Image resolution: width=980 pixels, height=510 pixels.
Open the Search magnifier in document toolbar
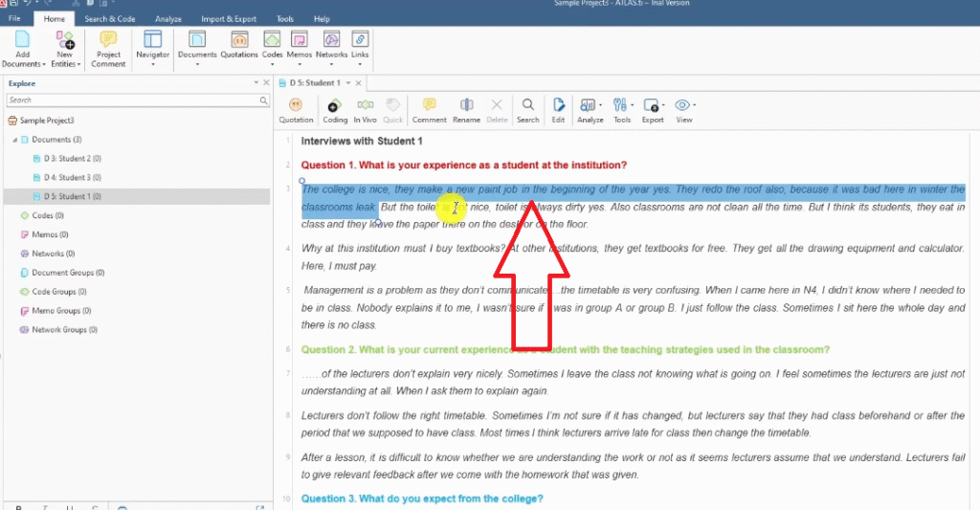527,110
